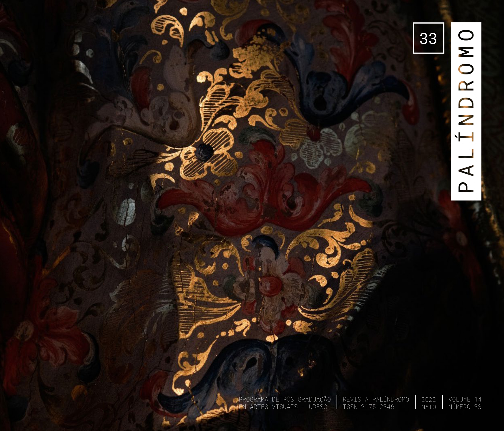Click the divider bar after 'GRADUAÇÃO'
The height and width of the screenshot is (431, 504).
pyautogui.click(x=337, y=403)
